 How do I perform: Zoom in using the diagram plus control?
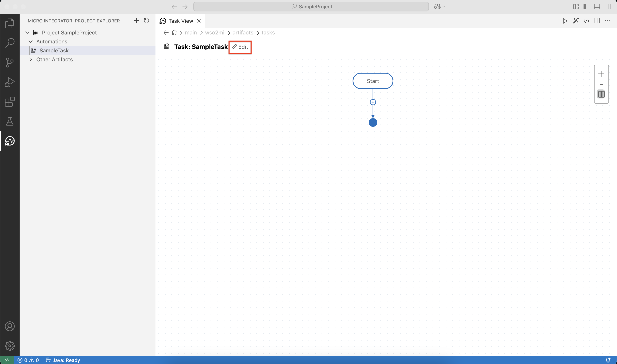coord(601,74)
